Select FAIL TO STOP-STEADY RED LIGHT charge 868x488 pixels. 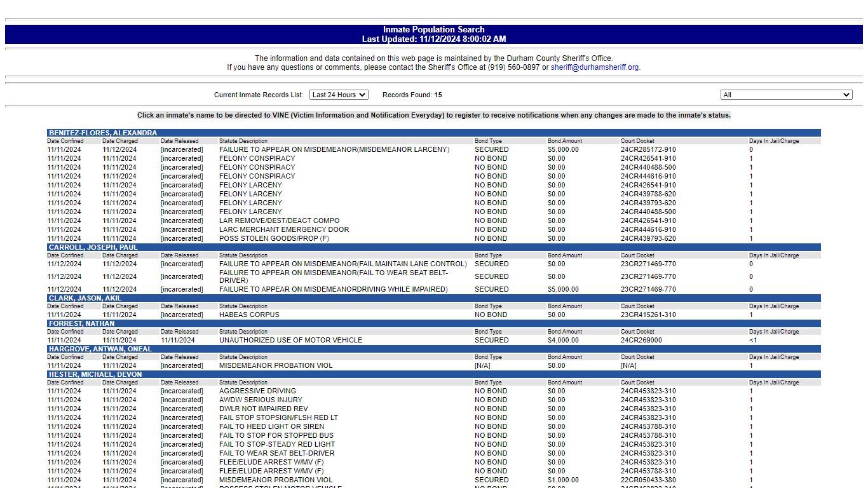pyautogui.click(x=277, y=445)
